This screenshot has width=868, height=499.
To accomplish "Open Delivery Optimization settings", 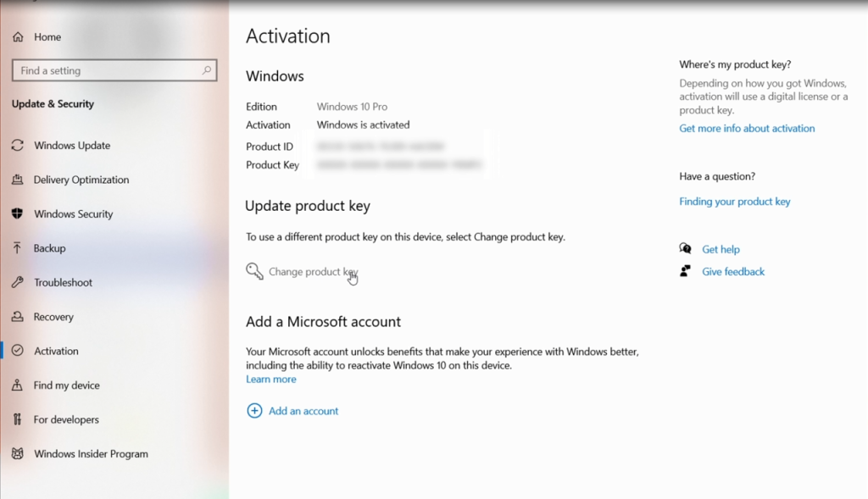I will point(80,180).
